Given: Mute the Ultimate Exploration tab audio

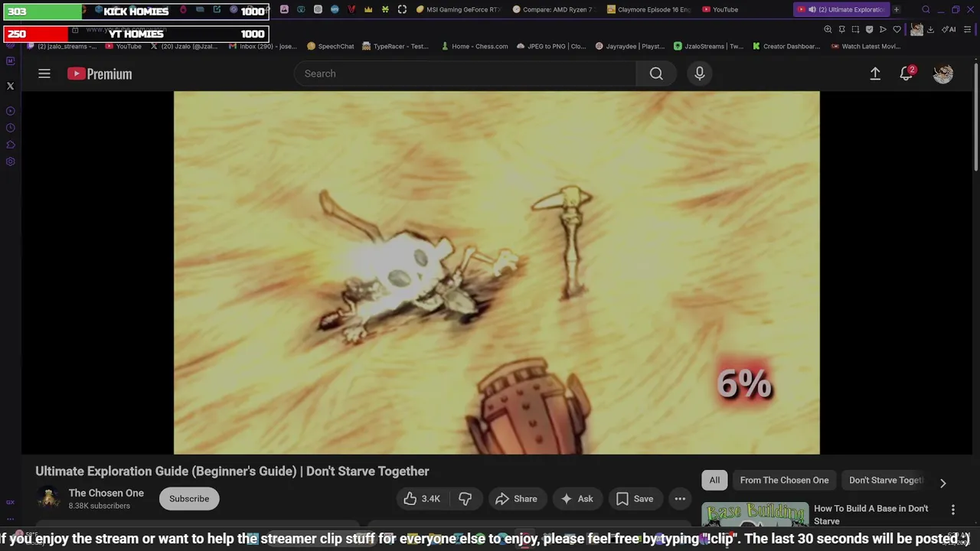Looking at the screenshot, I should point(812,9).
